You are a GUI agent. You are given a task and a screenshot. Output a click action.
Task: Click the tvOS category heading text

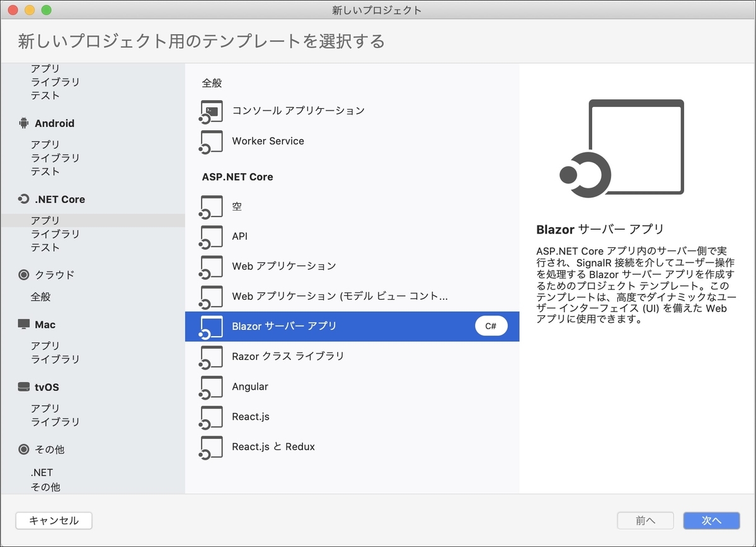[x=47, y=387]
